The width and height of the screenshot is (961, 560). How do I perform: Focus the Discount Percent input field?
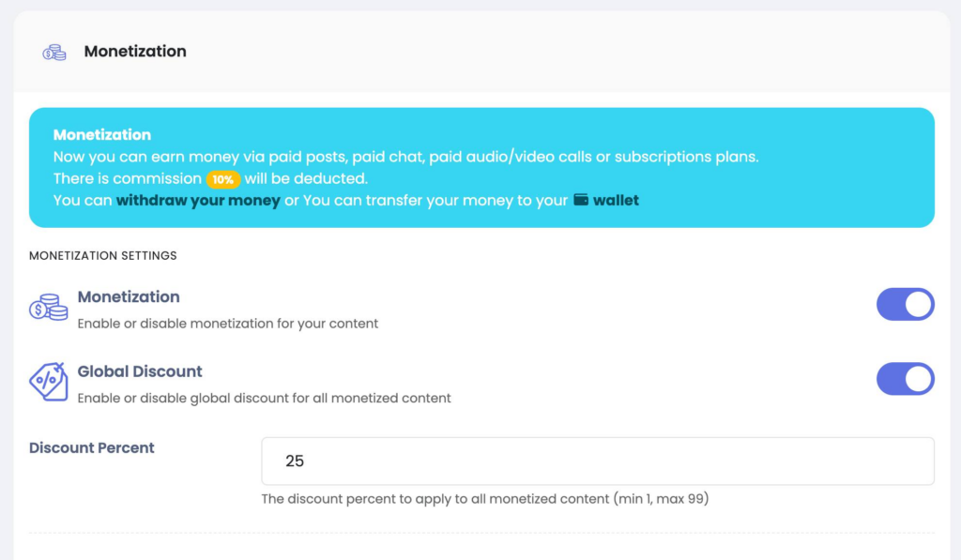pyautogui.click(x=598, y=461)
